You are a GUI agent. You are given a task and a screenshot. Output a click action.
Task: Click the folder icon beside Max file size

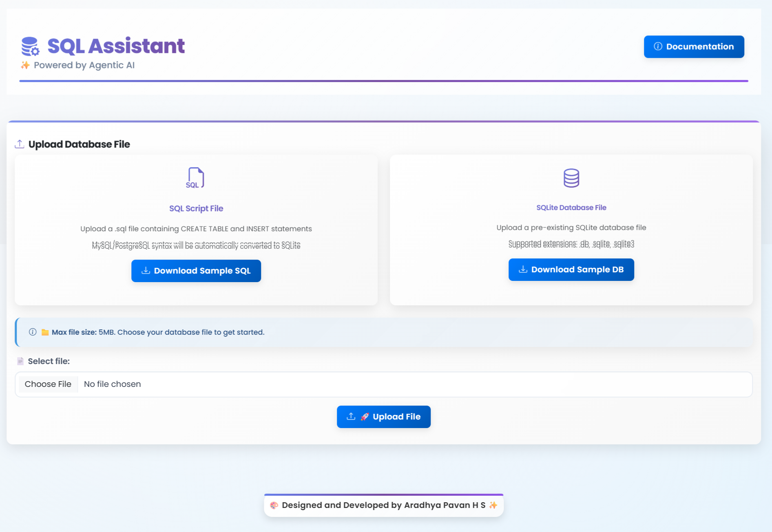(45, 332)
